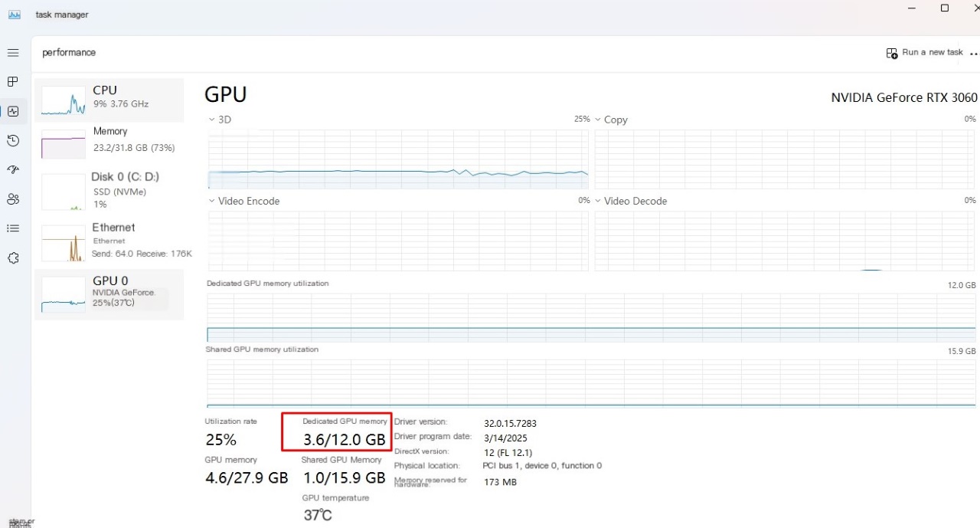Image resolution: width=980 pixels, height=528 pixels.
Task: Show Disk 0 (C: D:) performance
Action: pyautogui.click(x=109, y=189)
